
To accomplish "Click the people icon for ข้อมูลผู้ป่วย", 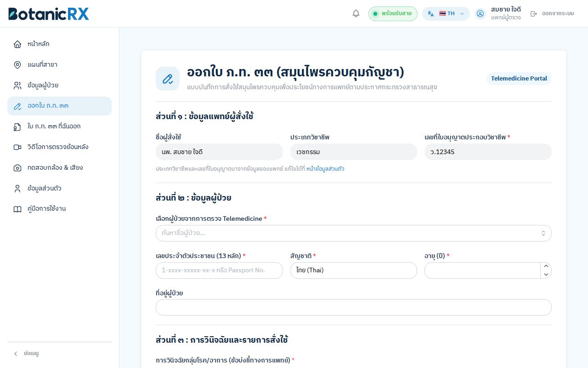I will (17, 85).
